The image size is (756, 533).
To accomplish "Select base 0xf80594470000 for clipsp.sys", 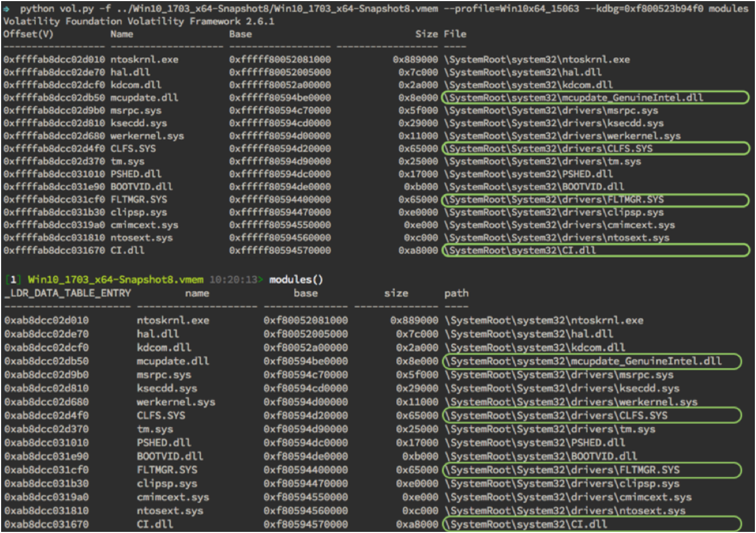I will pos(305,483).
